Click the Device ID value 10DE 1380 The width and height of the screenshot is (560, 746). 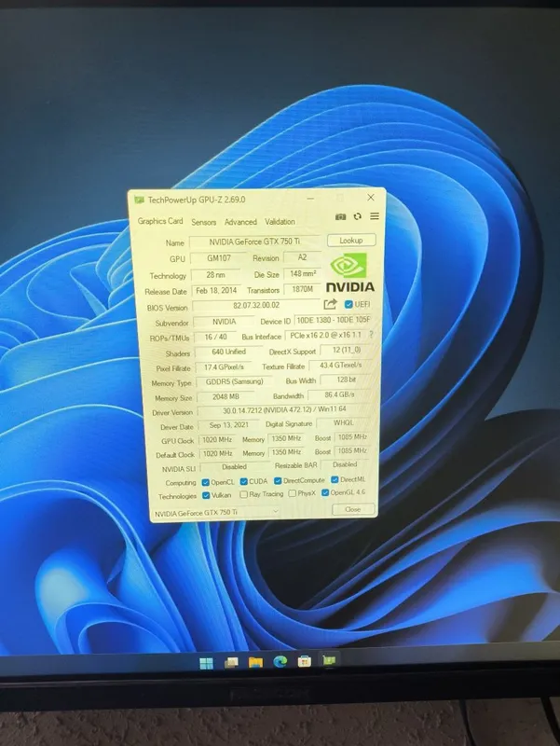[x=333, y=320]
